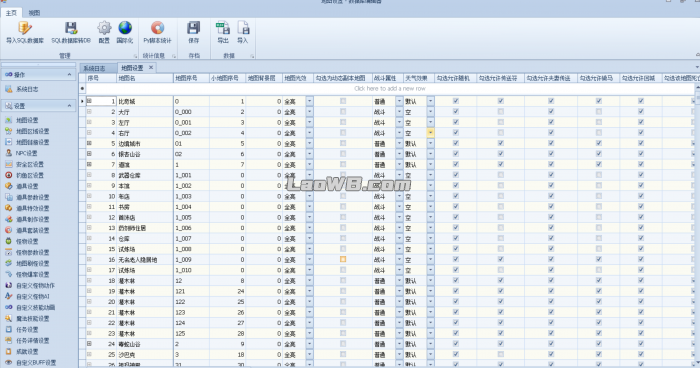Click the 道具设置 sidebar icon
This screenshot has width=700, height=368.
click(8, 186)
